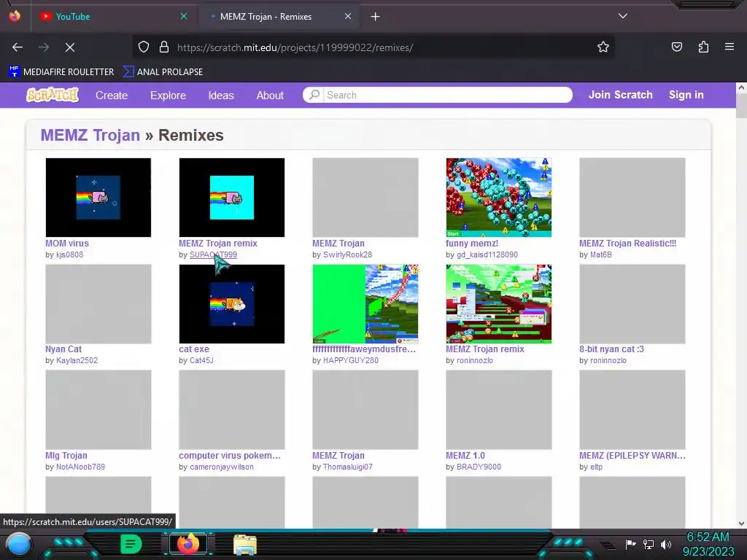This screenshot has width=747, height=560.
Task: Switch to the YouTube tab
Action: (112, 17)
